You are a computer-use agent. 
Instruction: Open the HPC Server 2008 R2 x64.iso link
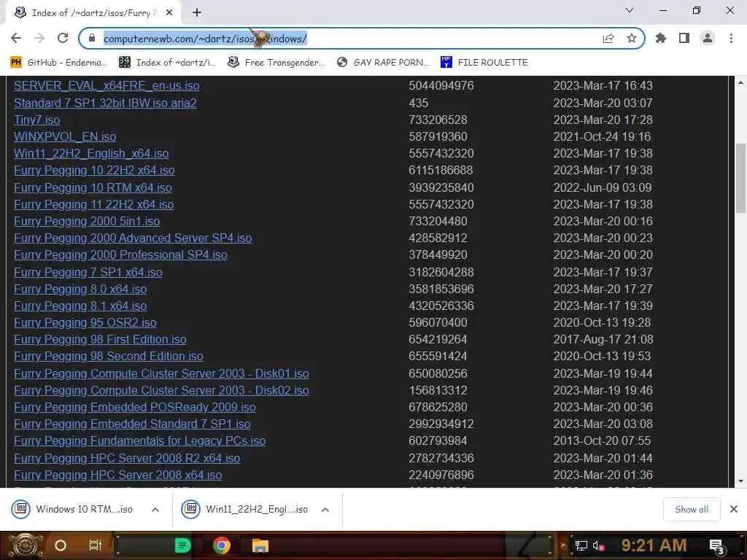(x=127, y=458)
